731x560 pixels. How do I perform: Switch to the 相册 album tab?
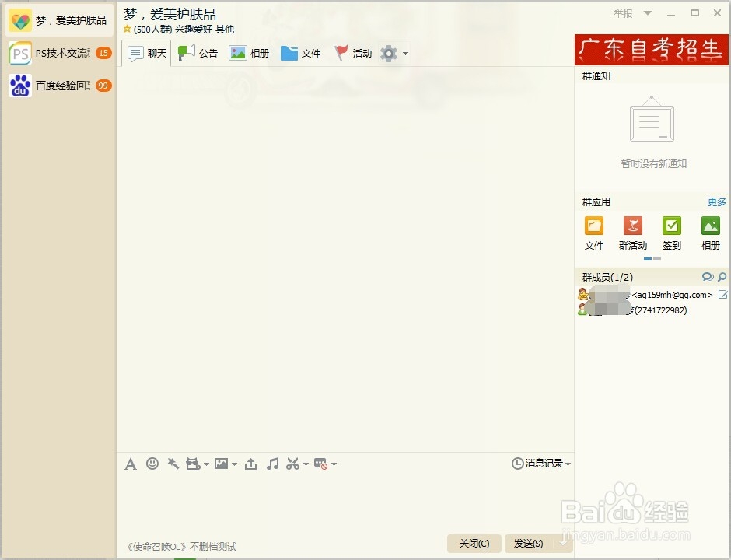(251, 53)
